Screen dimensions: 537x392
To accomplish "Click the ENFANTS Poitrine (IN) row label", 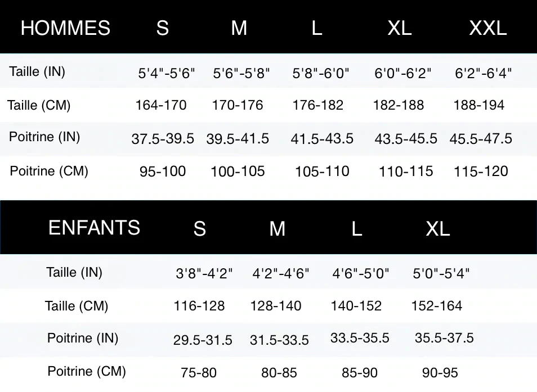I will tap(83, 338).
